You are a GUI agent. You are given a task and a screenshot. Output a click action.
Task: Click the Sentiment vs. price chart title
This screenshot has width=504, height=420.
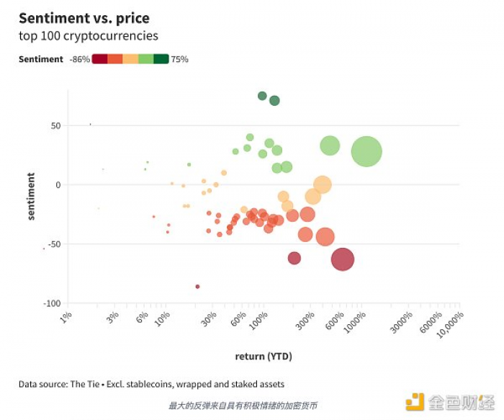coord(84,18)
